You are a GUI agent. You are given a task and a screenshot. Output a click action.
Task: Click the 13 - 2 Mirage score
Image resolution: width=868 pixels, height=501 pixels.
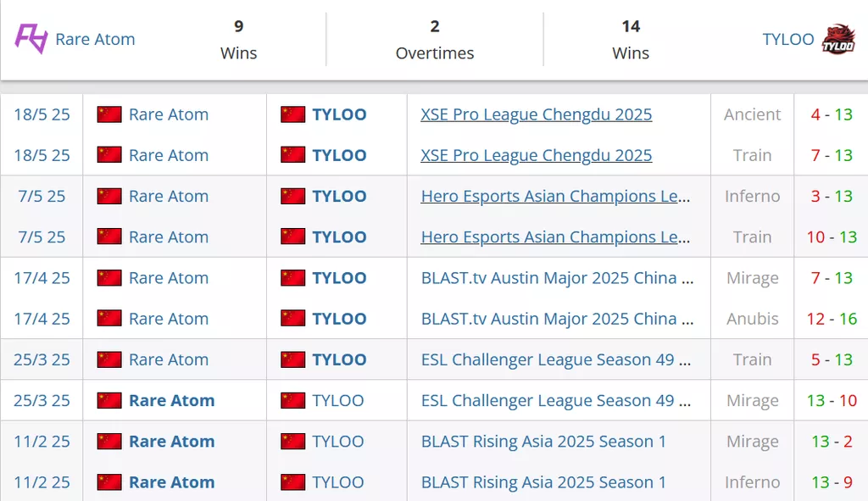[832, 442]
